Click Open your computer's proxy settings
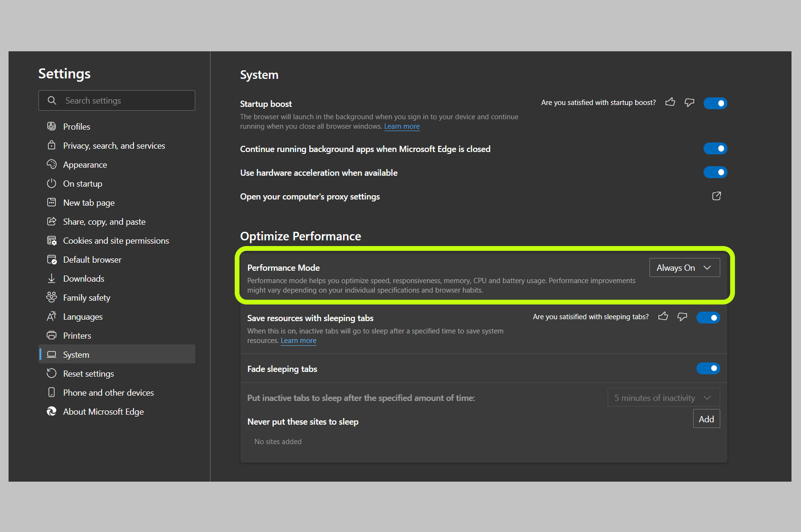 pos(310,197)
